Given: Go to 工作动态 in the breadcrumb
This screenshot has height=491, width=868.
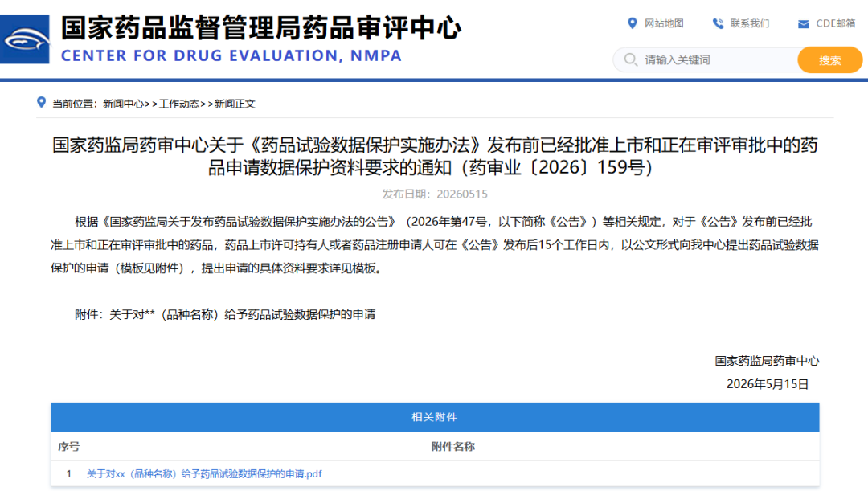Looking at the screenshot, I should tap(179, 104).
